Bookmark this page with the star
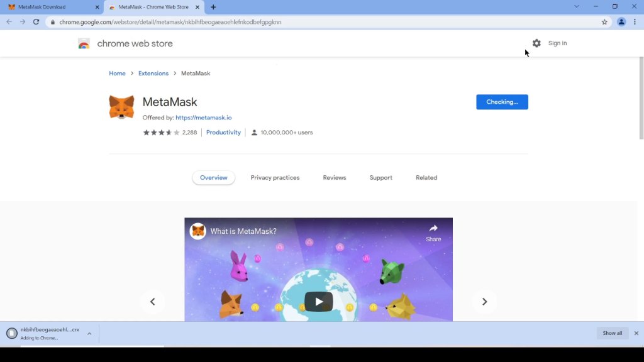This screenshot has height=362, width=644. 604,22
